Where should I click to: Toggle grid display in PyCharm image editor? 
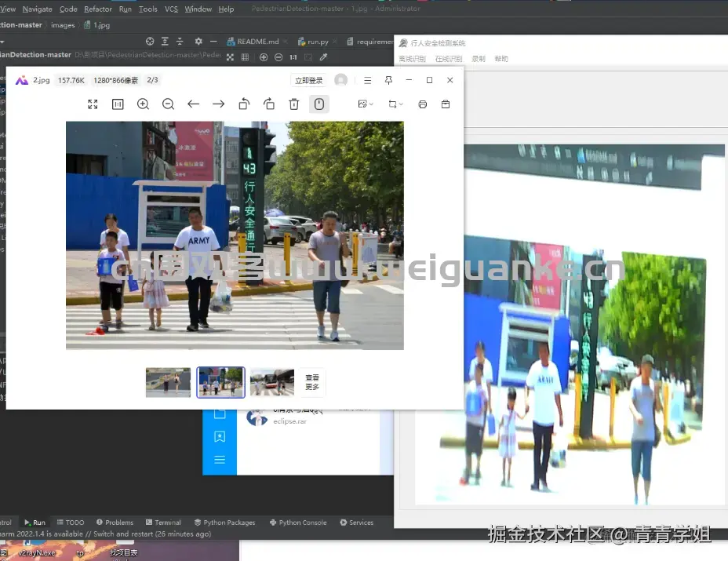pos(245,57)
